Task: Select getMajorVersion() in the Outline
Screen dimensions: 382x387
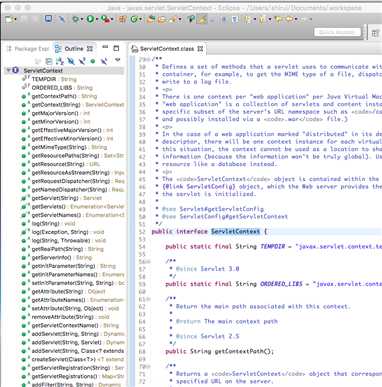Action: (x=55, y=113)
